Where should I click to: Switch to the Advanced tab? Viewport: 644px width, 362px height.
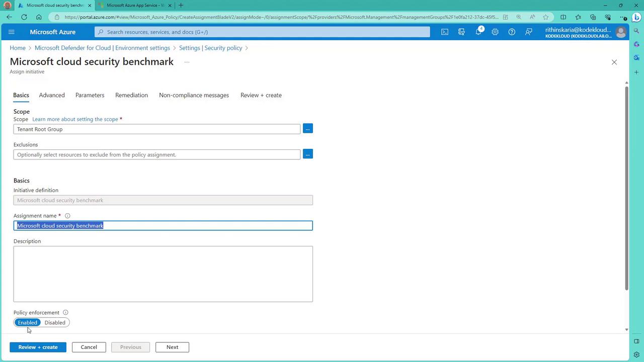[52, 95]
